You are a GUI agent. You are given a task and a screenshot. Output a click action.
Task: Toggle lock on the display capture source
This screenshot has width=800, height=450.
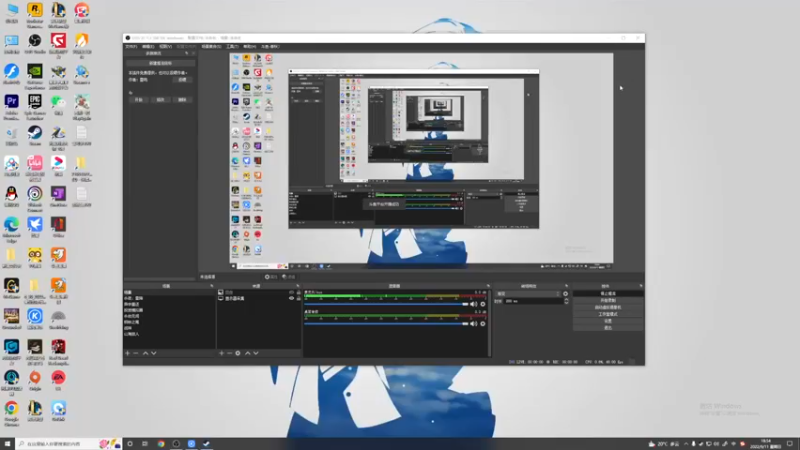click(x=298, y=298)
